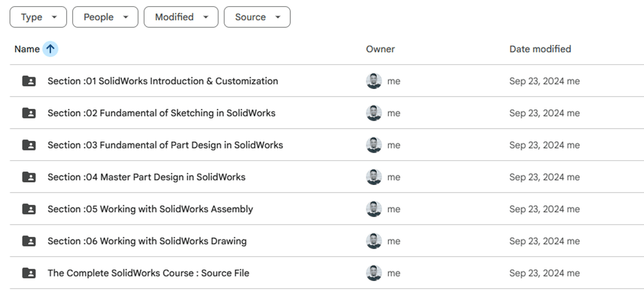
Task: Click owner avatar in Section :06 row
Action: 374,241
